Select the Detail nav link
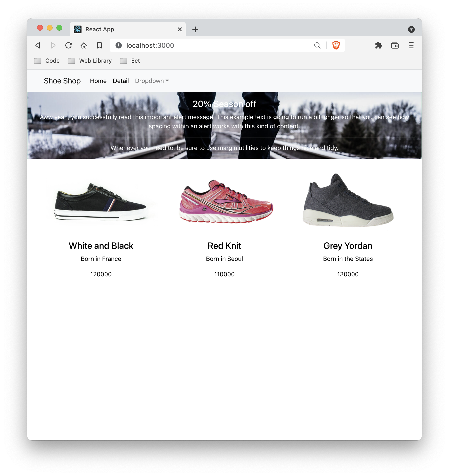 121,81
